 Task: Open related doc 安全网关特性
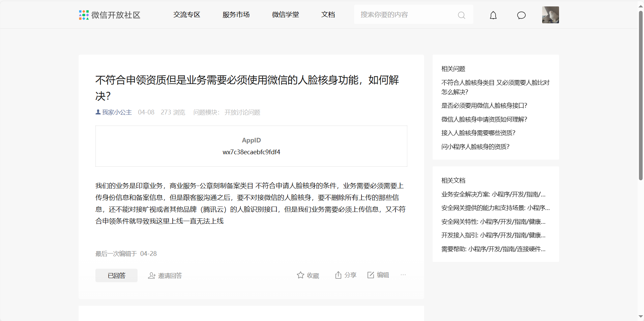click(x=493, y=221)
